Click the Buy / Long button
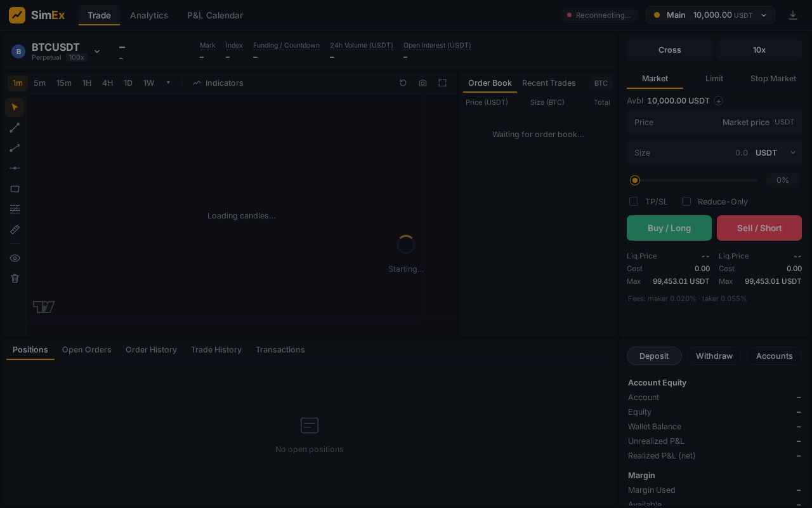This screenshot has height=508, width=812. [669, 228]
